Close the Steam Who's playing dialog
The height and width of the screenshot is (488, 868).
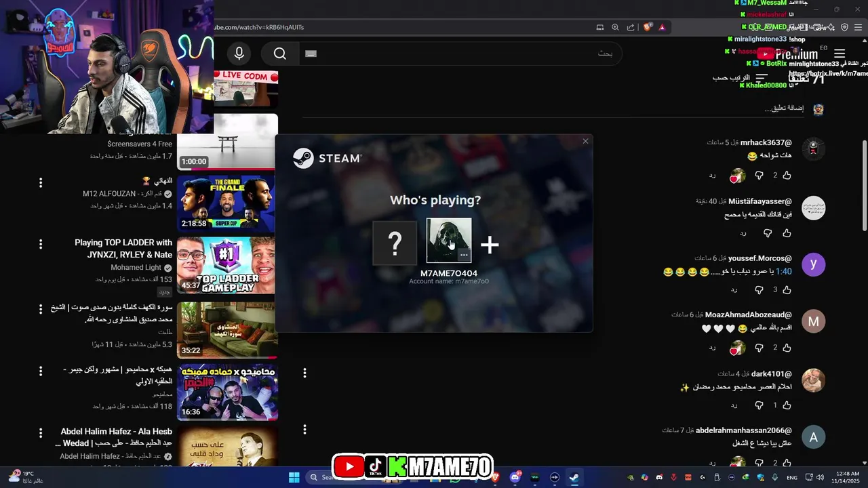pos(585,141)
